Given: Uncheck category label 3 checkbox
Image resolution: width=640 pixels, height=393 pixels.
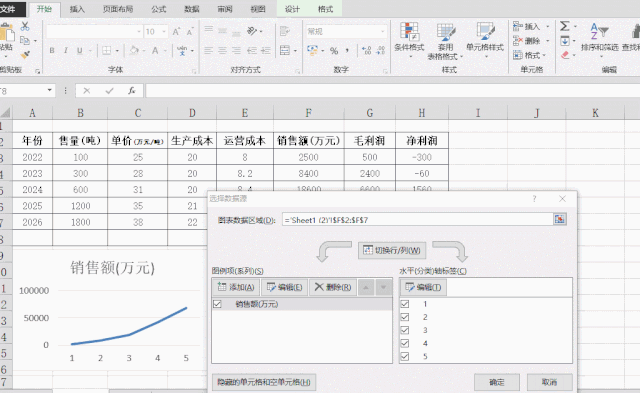Looking at the screenshot, I should [404, 330].
